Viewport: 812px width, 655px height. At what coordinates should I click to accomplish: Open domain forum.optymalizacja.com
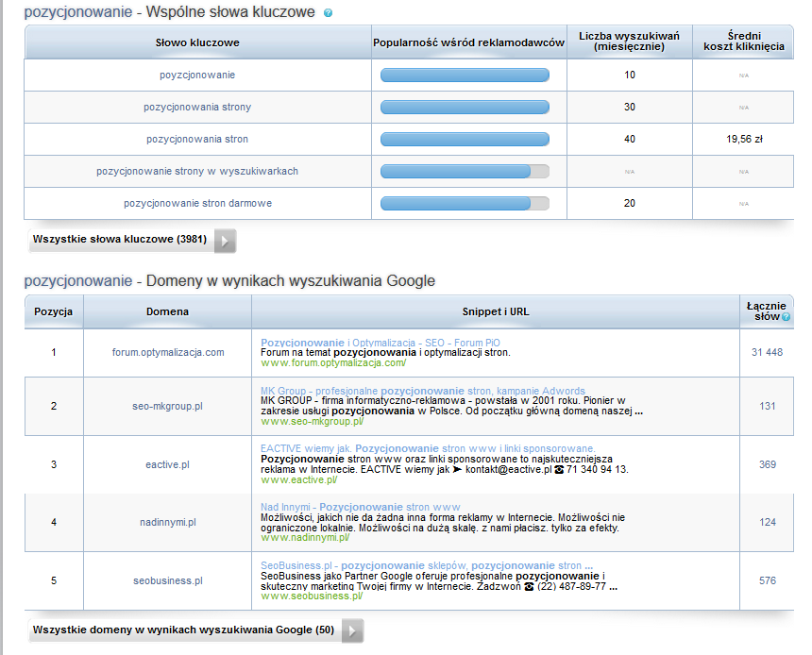point(168,352)
